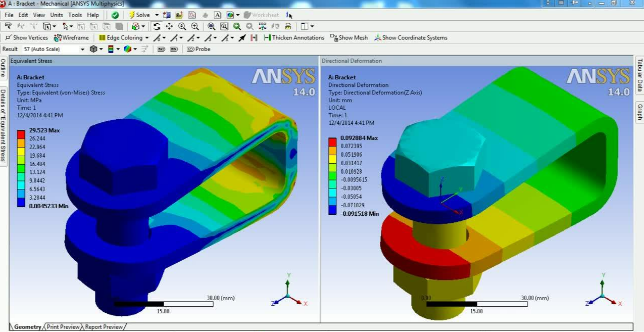Click the Magnifier window icon

pyautogui.click(x=224, y=26)
